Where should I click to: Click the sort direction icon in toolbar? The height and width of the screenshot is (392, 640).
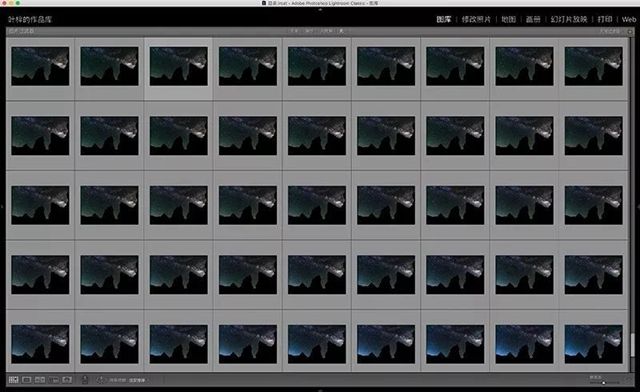pos(100,380)
